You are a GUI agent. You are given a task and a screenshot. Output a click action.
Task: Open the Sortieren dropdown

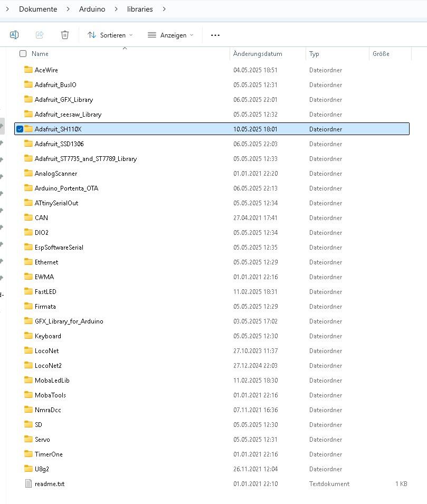110,35
